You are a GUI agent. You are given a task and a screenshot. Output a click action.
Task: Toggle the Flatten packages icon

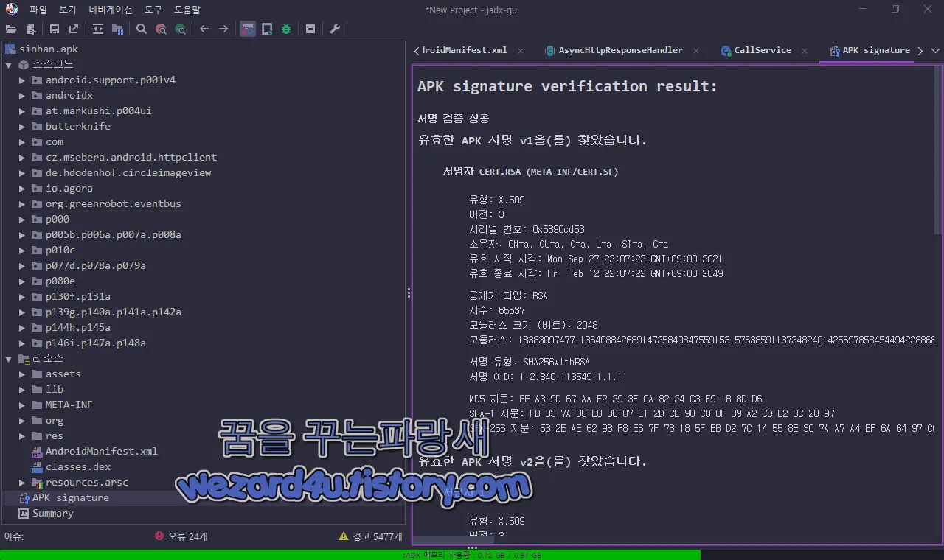click(x=117, y=29)
